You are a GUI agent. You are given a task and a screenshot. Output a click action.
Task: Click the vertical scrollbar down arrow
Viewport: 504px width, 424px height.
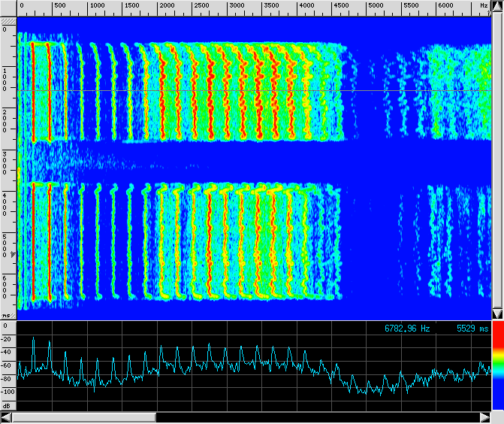pos(497,313)
